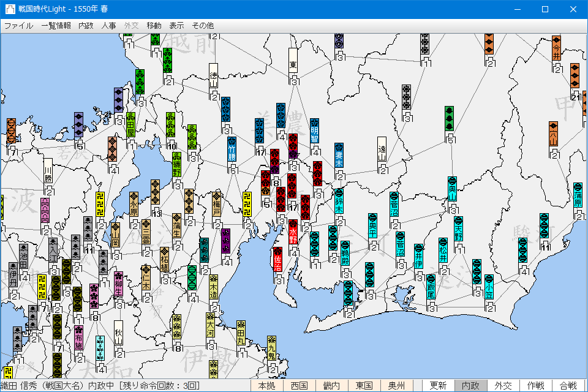Switch to 更新 phase in bottom bar
The height and width of the screenshot is (392, 588).
[439, 386]
